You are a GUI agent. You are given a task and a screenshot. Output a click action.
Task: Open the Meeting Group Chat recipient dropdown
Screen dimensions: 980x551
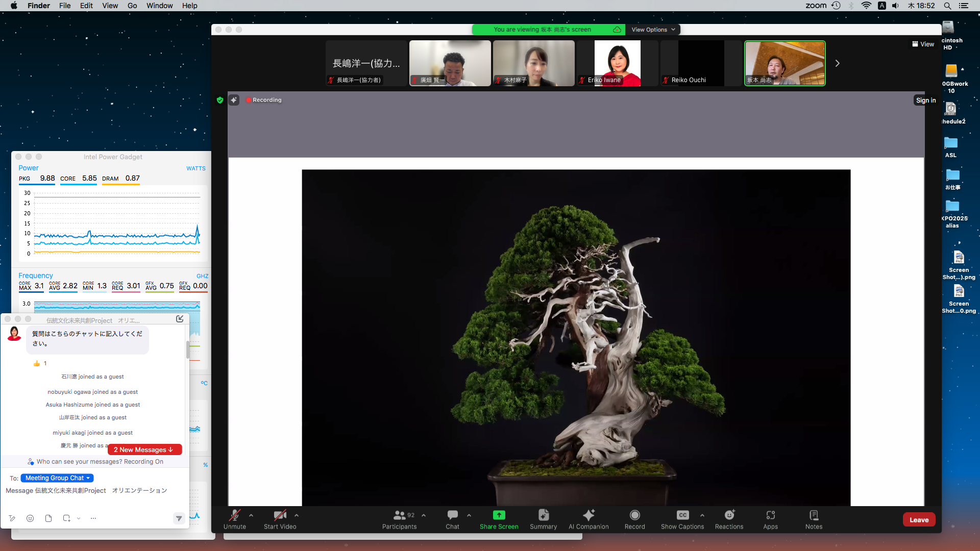coord(57,478)
